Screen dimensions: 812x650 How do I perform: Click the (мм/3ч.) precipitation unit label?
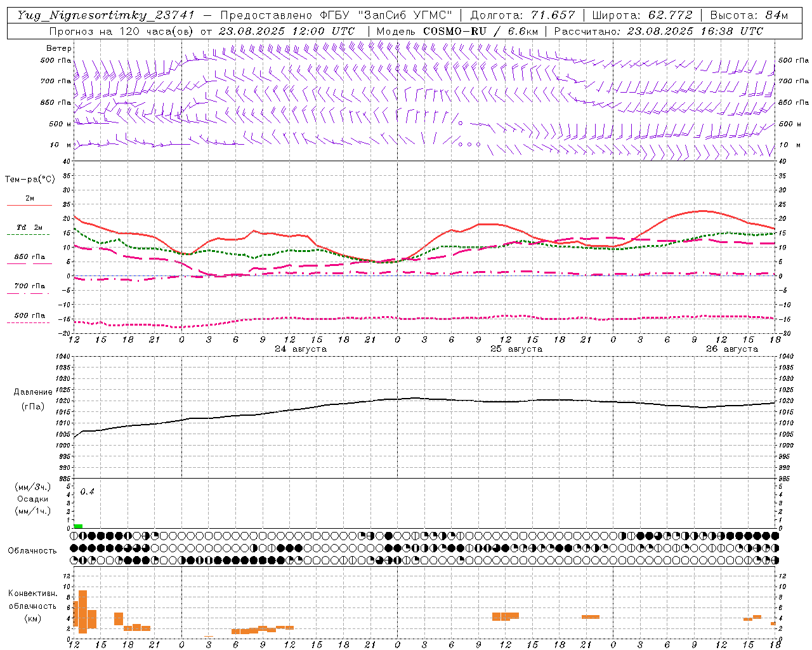33,487
